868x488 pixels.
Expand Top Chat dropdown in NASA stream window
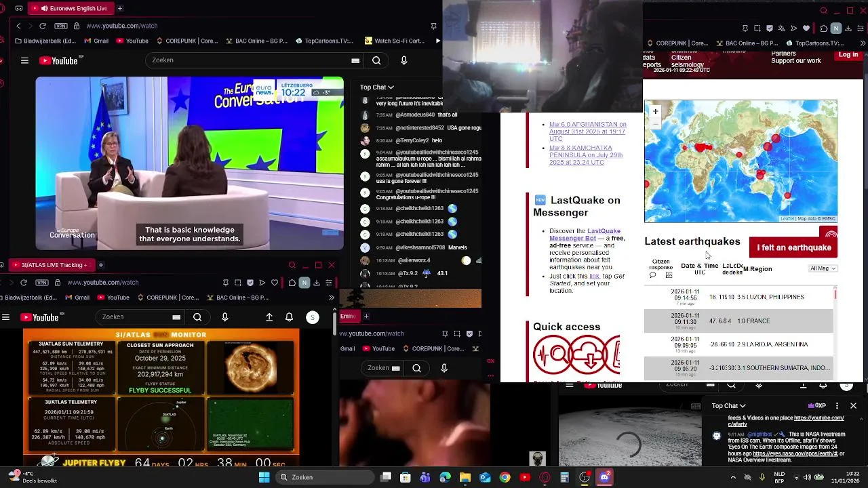pyautogui.click(x=728, y=405)
